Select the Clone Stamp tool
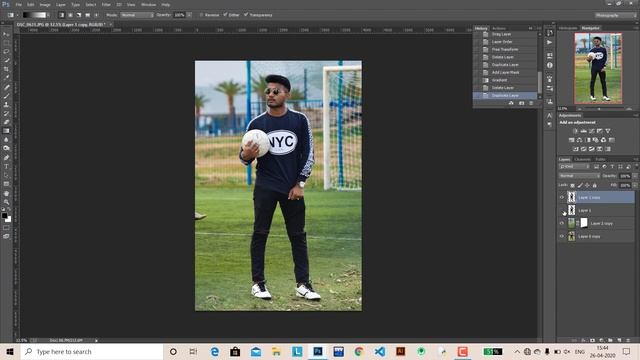 6,104
